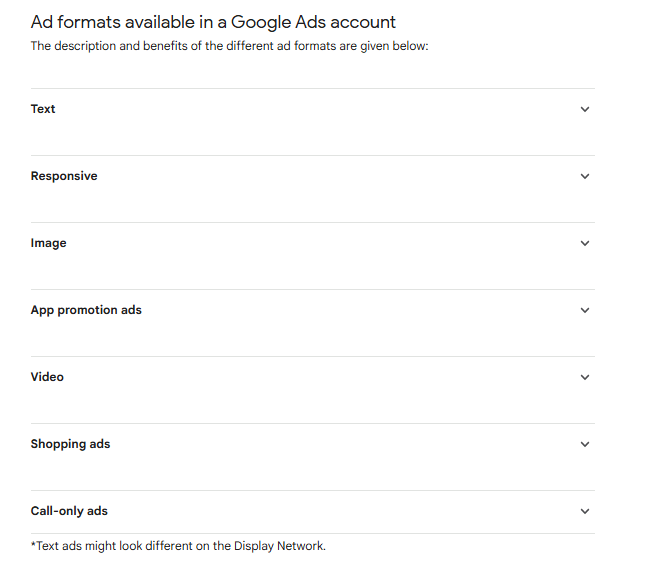Screen dimensions: 661x567
Task: Click the description and benefits subtitle text
Action: [229, 46]
